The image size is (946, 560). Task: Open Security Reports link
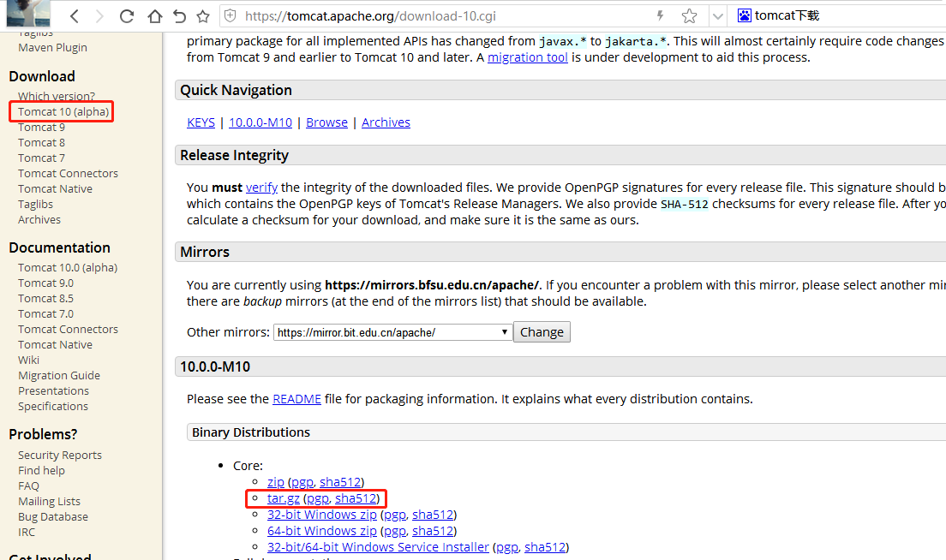click(x=60, y=456)
